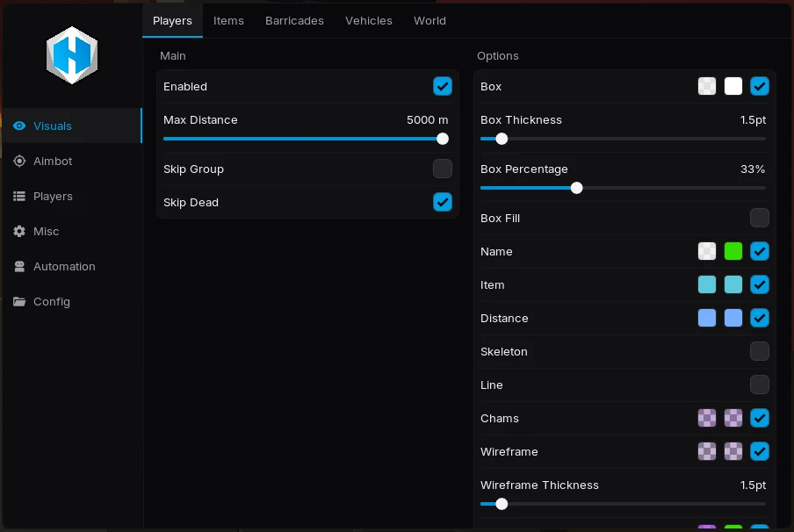
Task: Click the Visuals eye icon
Action: (x=19, y=126)
